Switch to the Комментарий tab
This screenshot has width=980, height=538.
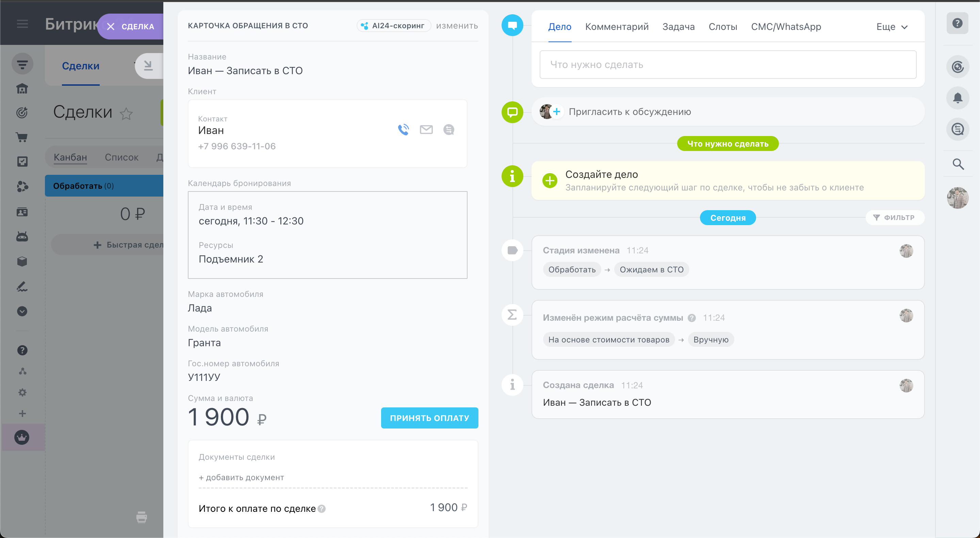pos(617,27)
